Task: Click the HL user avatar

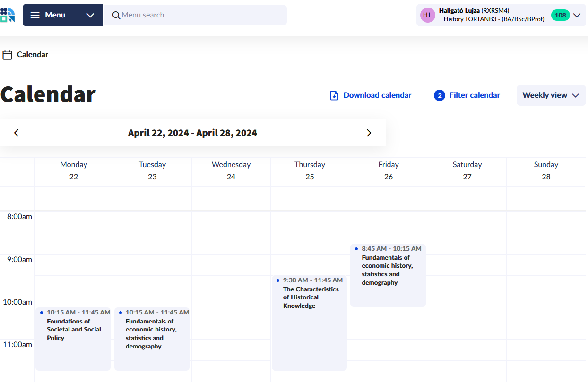Action: [427, 15]
